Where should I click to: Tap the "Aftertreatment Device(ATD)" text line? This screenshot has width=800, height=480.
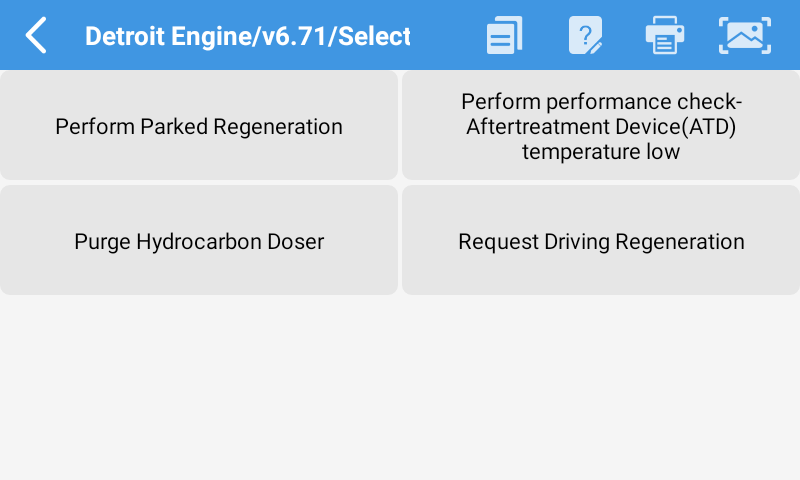(x=601, y=127)
